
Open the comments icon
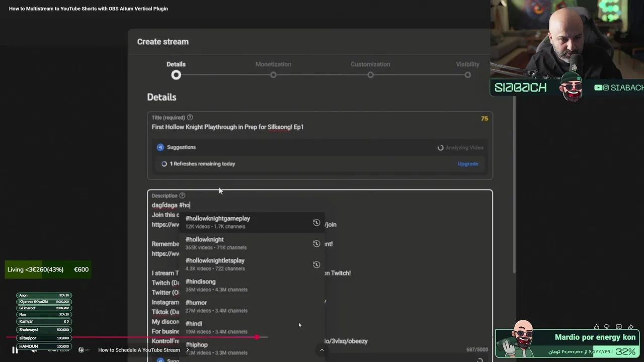(619, 327)
